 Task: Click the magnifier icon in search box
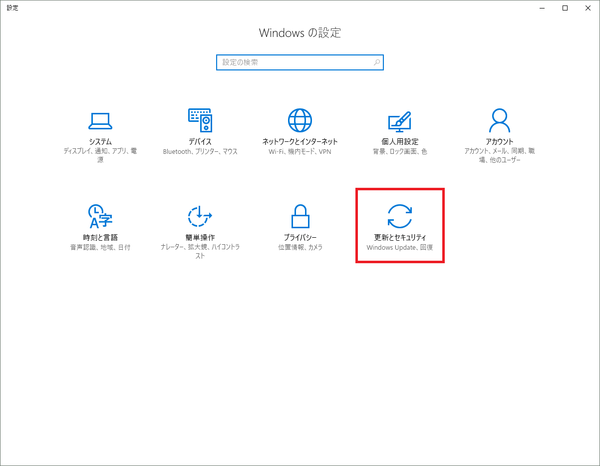(377, 62)
